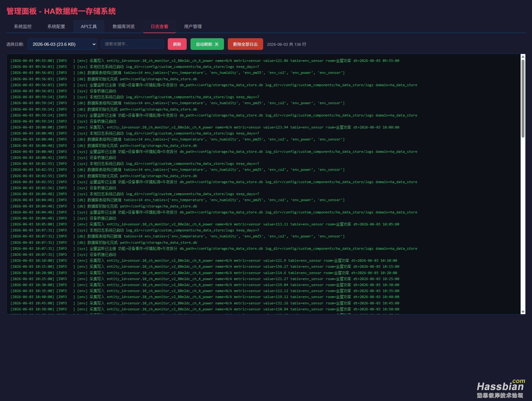Viewport: 532px width, 401px height.
Task: Click the 10:07:31 本地日志系统已启动 log line
Action: tap(135, 230)
